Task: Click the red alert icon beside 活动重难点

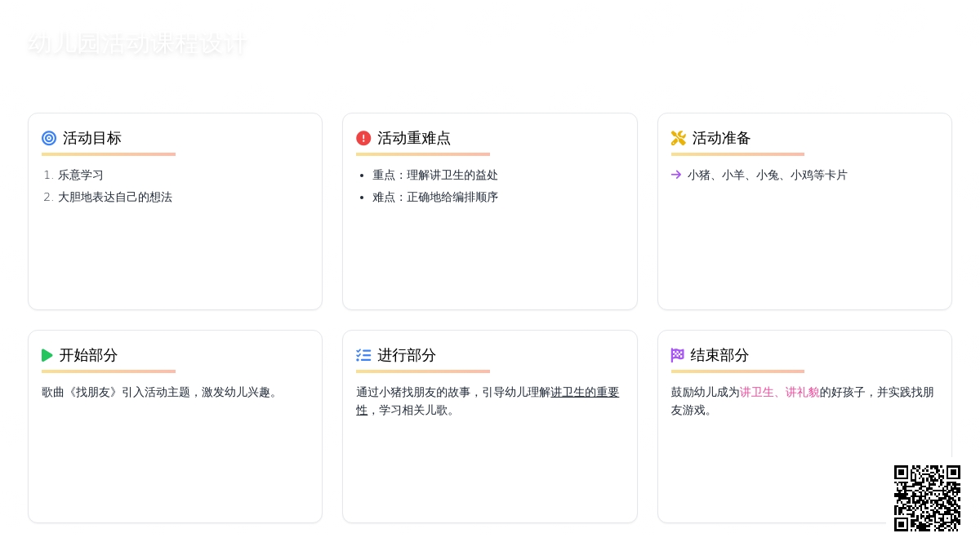Action: tap(363, 138)
